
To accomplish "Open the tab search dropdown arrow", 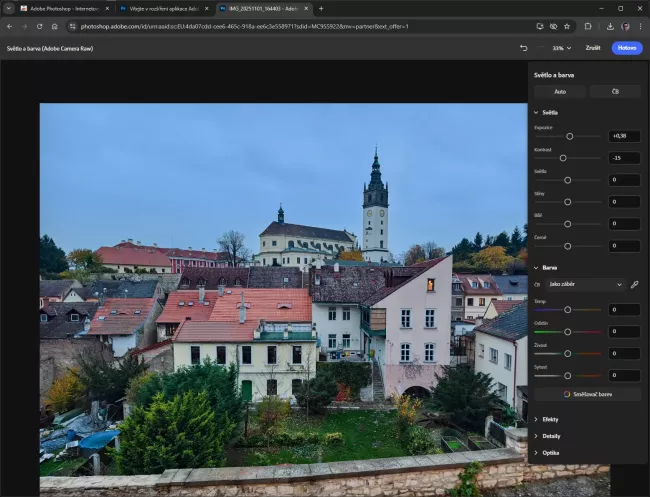I will [8, 8].
